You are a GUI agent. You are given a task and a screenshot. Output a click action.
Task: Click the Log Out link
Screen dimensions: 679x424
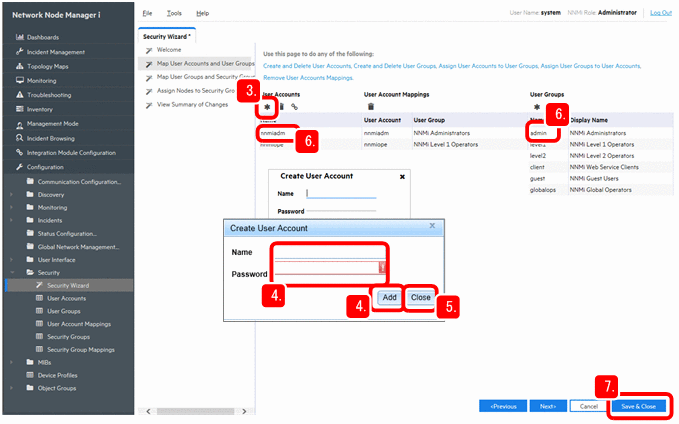tap(660, 13)
